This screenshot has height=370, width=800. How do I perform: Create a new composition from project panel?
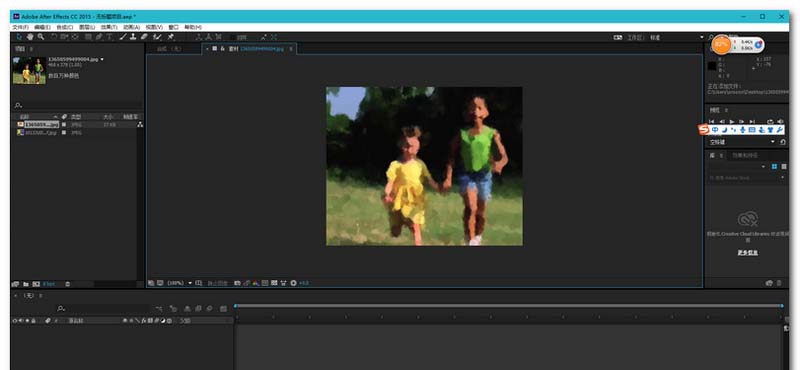coord(36,284)
